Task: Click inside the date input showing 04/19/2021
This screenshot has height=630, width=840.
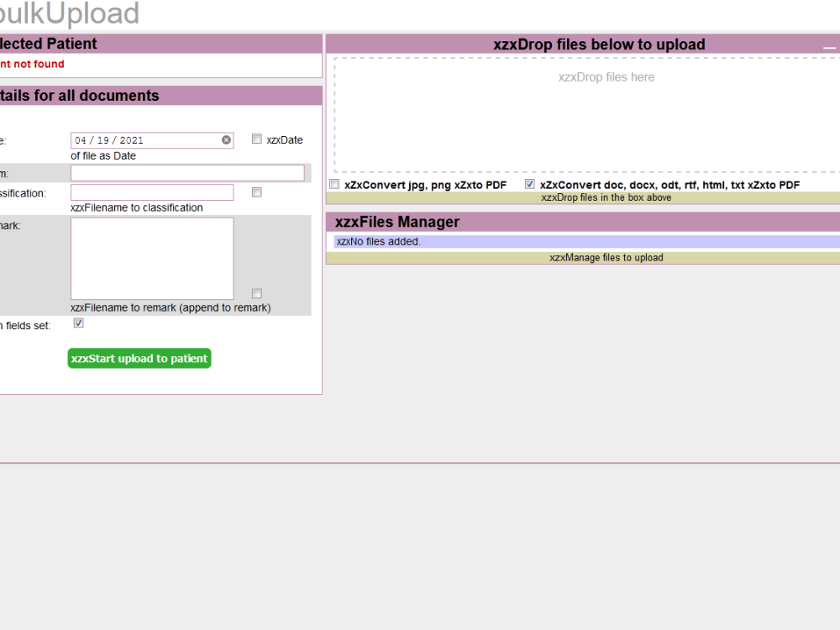Action: (143, 139)
